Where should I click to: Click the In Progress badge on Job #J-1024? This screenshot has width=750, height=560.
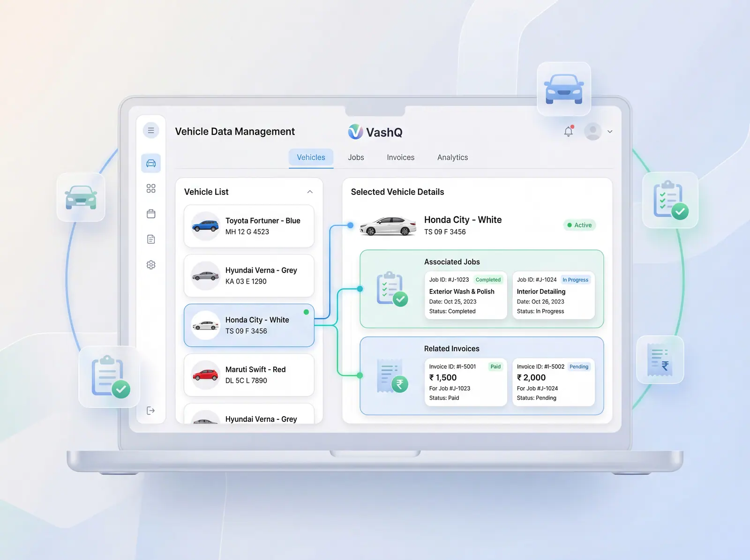click(x=575, y=280)
